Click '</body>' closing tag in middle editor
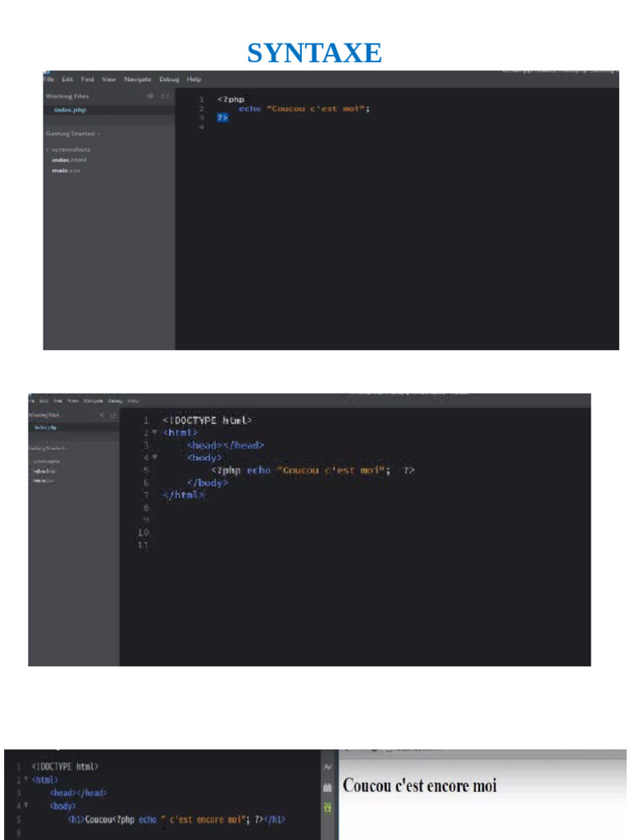Image resolution: width=630 pixels, height=840 pixels. (208, 482)
